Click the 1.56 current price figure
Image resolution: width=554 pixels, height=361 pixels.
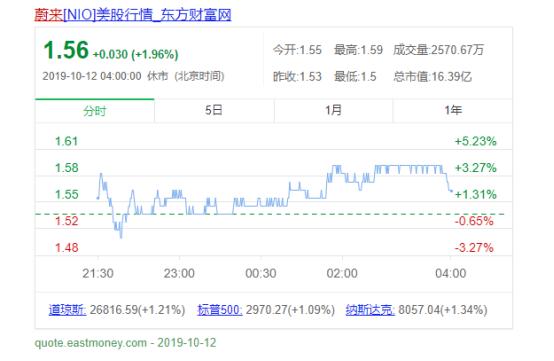click(66, 50)
